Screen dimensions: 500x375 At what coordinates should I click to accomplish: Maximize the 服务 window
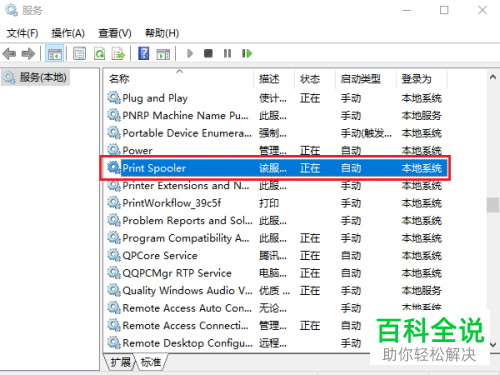pos(444,10)
